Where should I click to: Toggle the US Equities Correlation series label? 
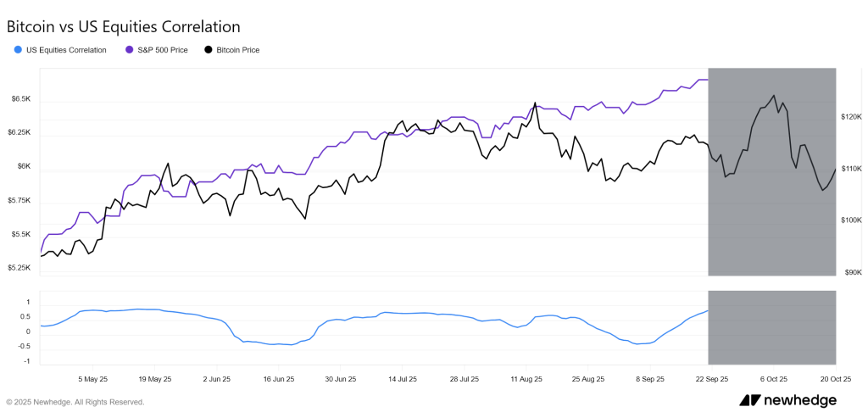tap(66, 50)
